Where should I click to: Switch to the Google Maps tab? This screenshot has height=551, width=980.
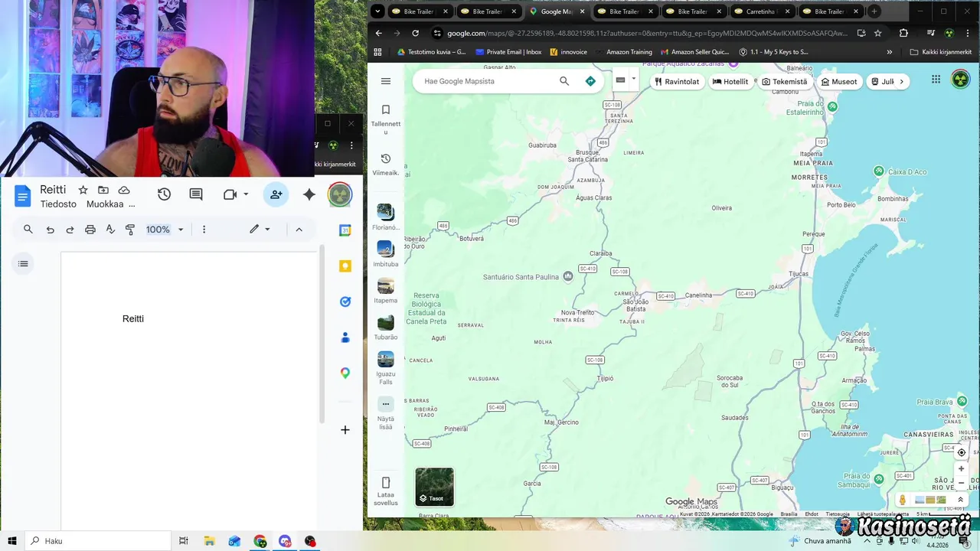[557, 11]
